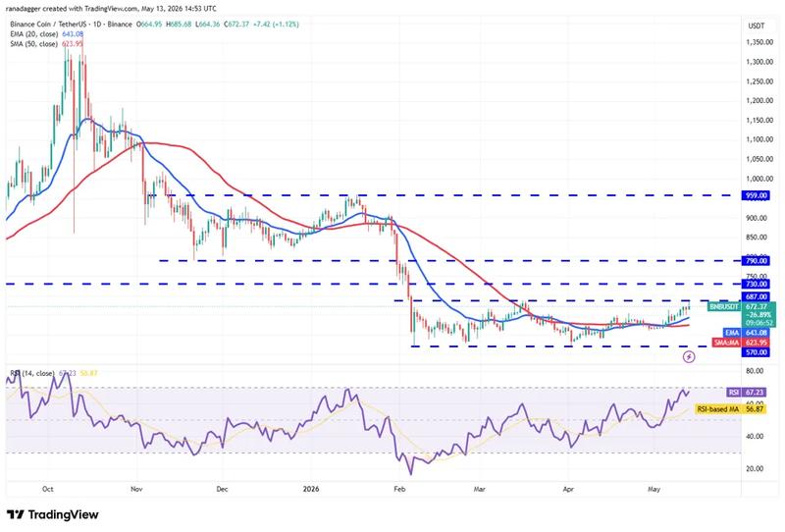The height and width of the screenshot is (532, 785).
Task: Select the 790.00 dashed level price tag
Action: (756, 260)
